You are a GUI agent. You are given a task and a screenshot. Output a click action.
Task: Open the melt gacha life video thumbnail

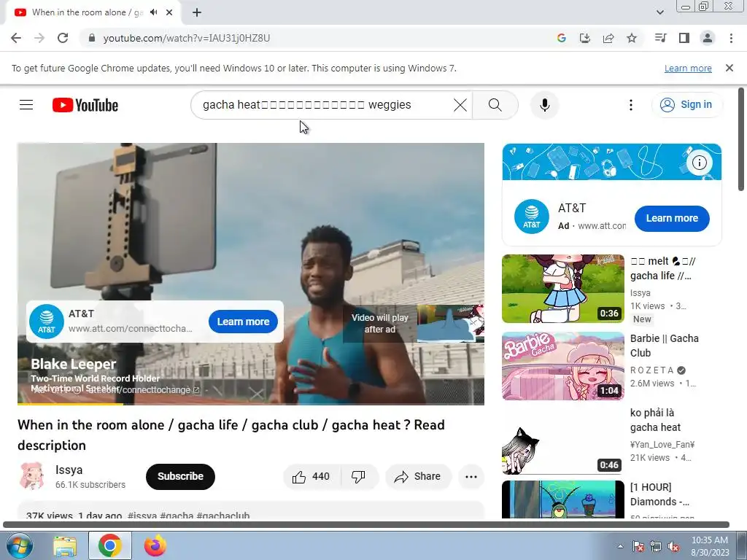562,289
